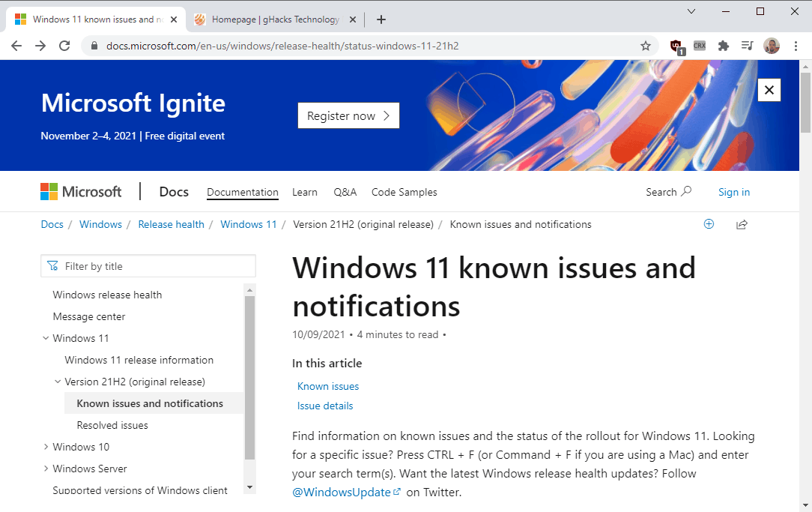Open Chrome three-dot menu

pyautogui.click(x=796, y=46)
